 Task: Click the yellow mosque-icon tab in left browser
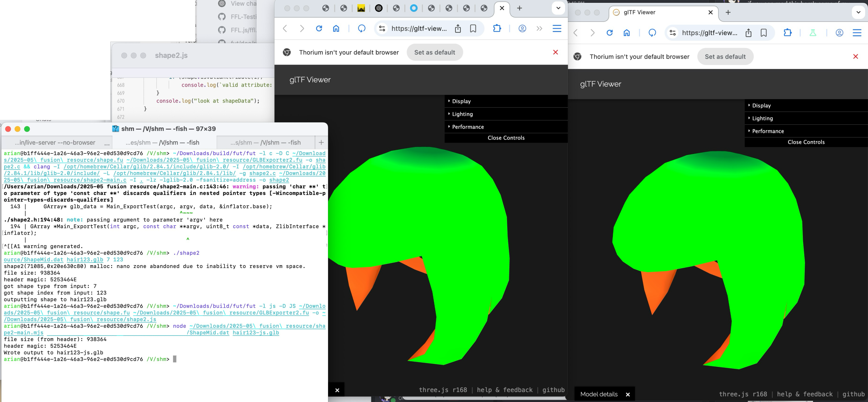click(x=361, y=8)
